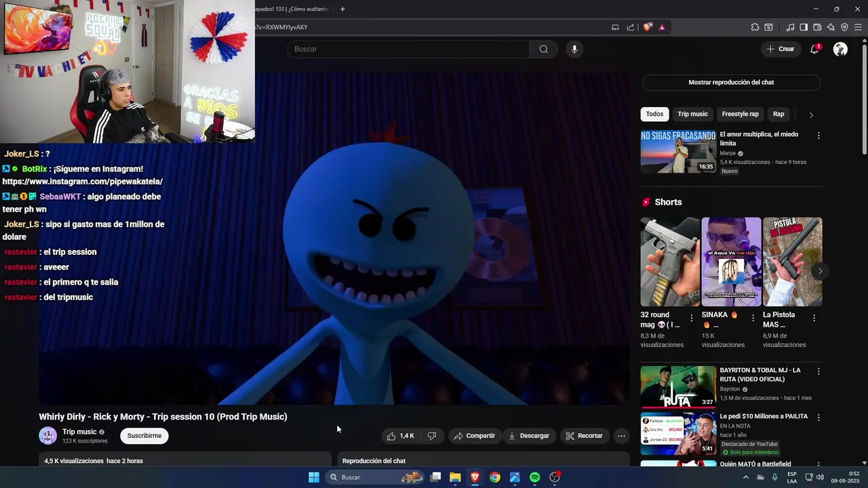Open the Trip music channel avatar
The width and height of the screenshot is (868, 488).
(x=47, y=436)
